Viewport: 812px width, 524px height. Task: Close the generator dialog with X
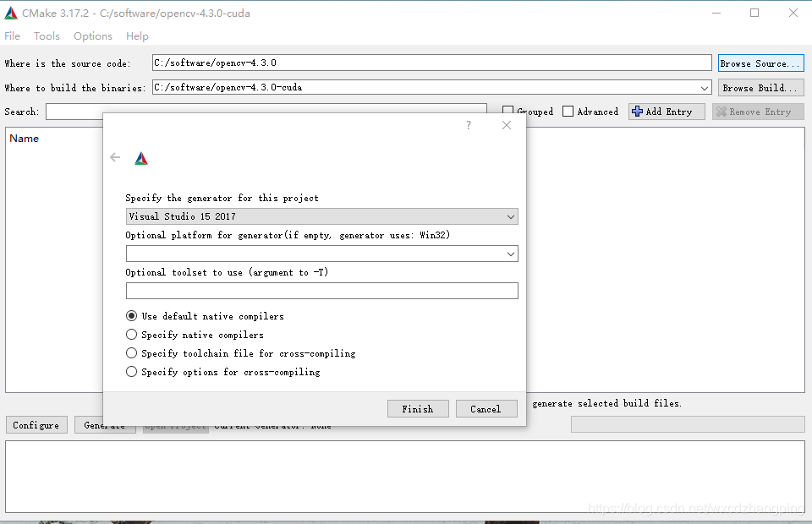coord(507,125)
